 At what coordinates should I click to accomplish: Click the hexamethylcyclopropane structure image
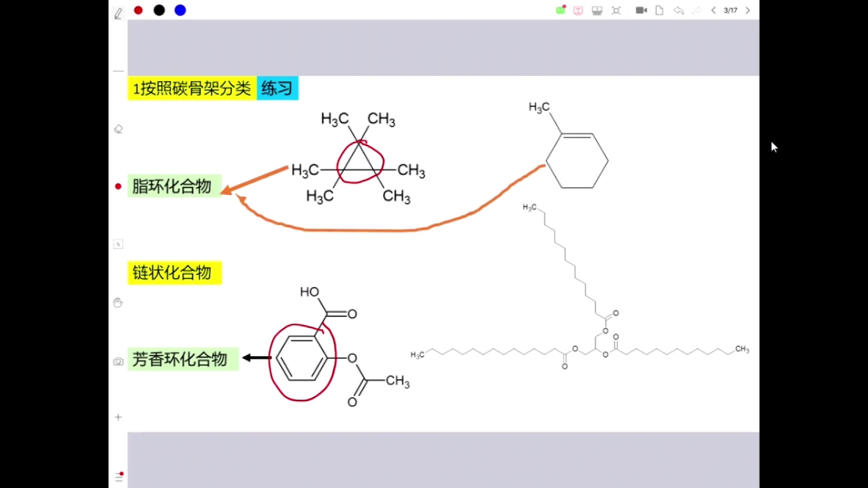(359, 158)
